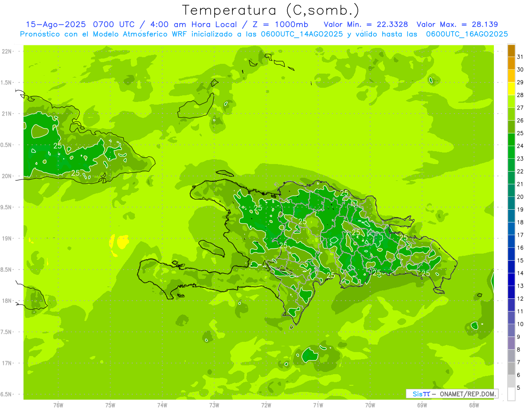This screenshot has height=411, width=532.
Task: Click the colorbar label '20'
Action: click(x=520, y=197)
